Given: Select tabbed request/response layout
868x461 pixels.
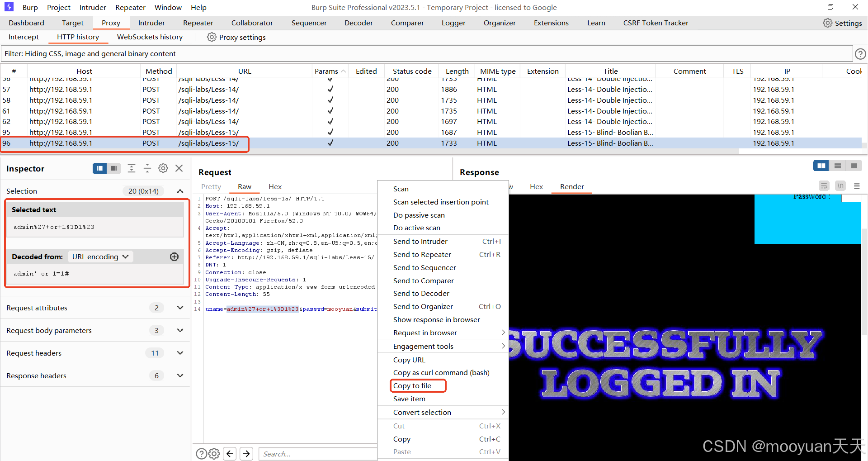Looking at the screenshot, I should (854, 166).
